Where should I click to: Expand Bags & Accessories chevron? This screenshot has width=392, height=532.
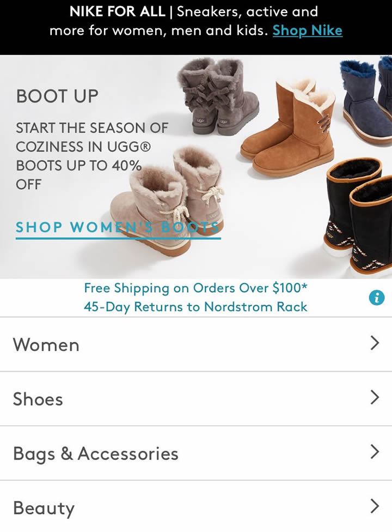coord(375,451)
